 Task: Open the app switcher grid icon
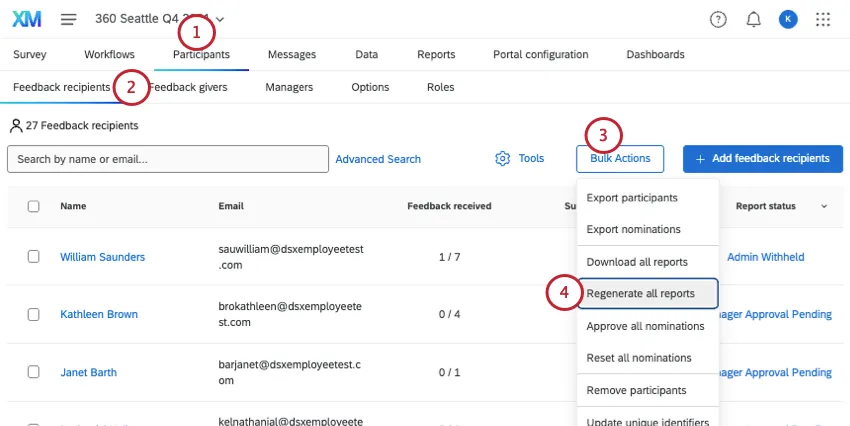(823, 20)
